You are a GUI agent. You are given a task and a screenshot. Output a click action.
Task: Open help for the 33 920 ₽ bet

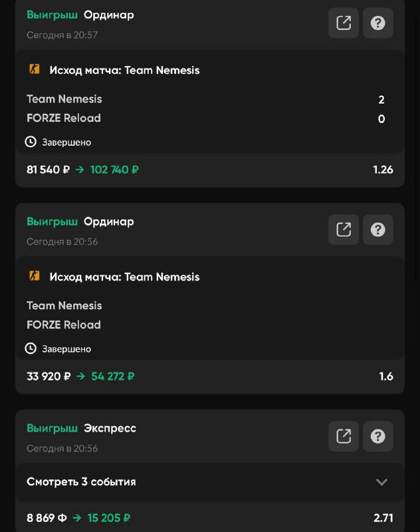coord(378,229)
